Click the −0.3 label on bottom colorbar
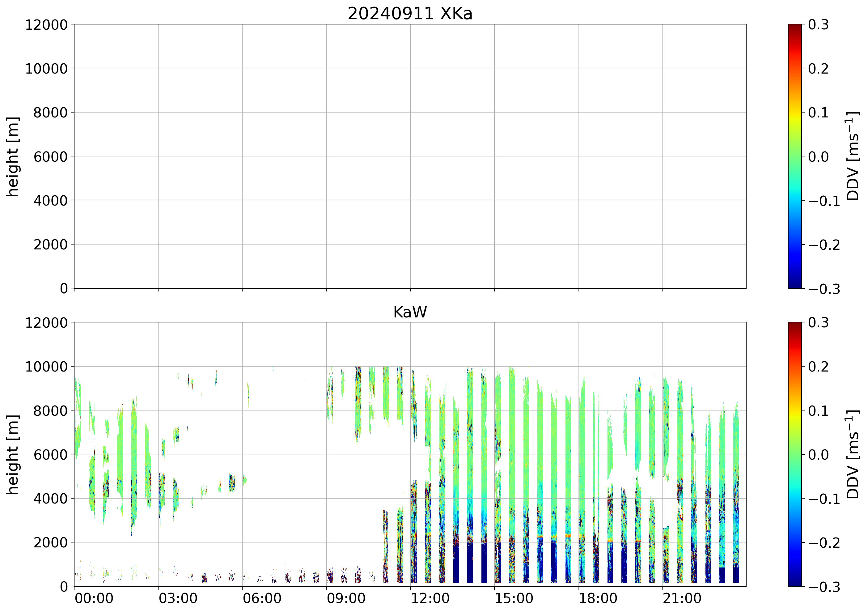The image size is (868, 612). pos(824,587)
